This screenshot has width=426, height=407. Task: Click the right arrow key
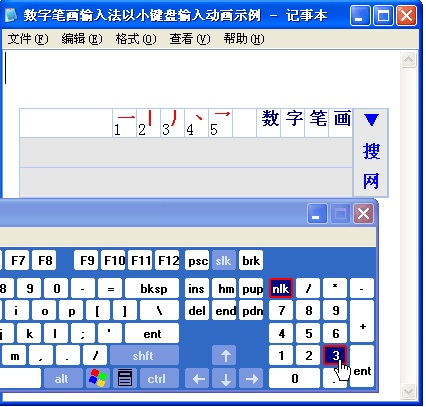point(251,378)
